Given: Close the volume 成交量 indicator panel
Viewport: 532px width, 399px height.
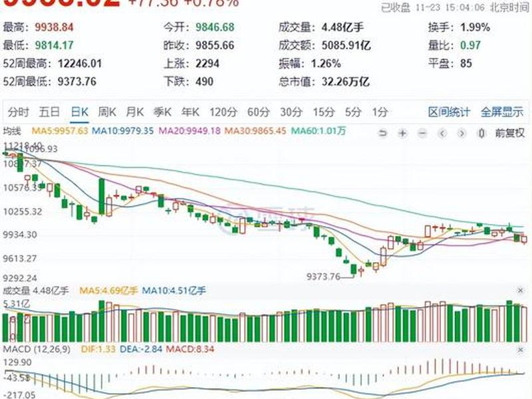Looking at the screenshot, I should tap(520, 291).
